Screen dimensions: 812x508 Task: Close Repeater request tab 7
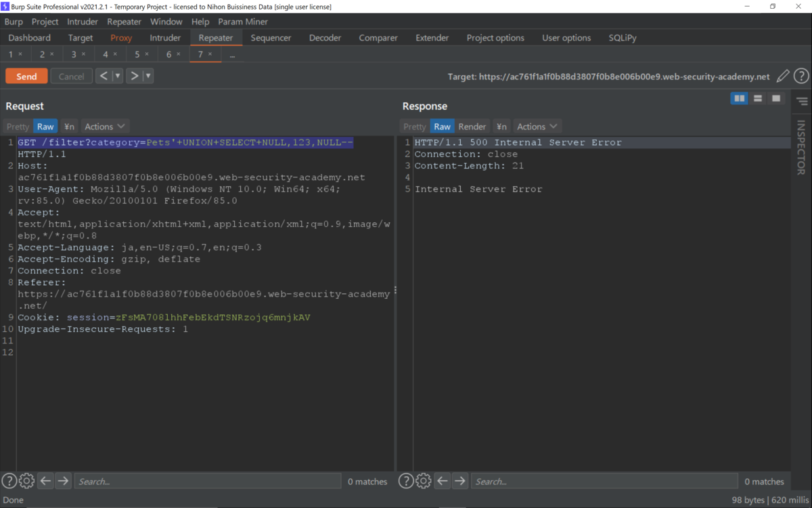(210, 54)
